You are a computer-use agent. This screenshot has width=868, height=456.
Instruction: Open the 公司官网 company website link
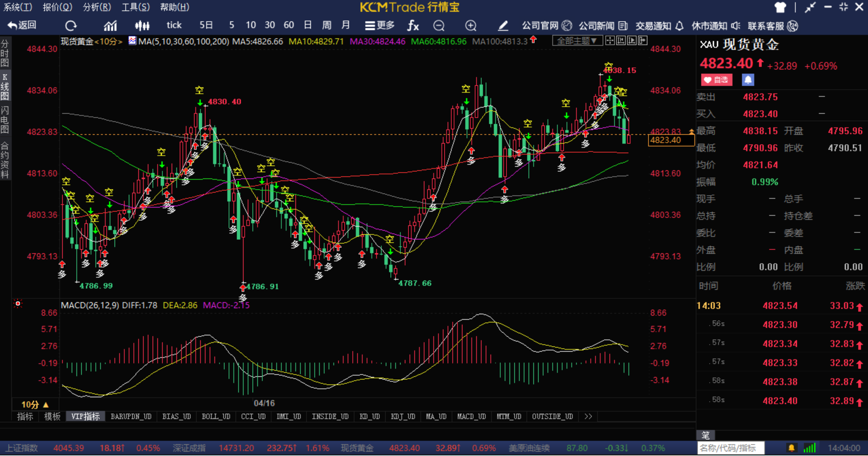547,26
